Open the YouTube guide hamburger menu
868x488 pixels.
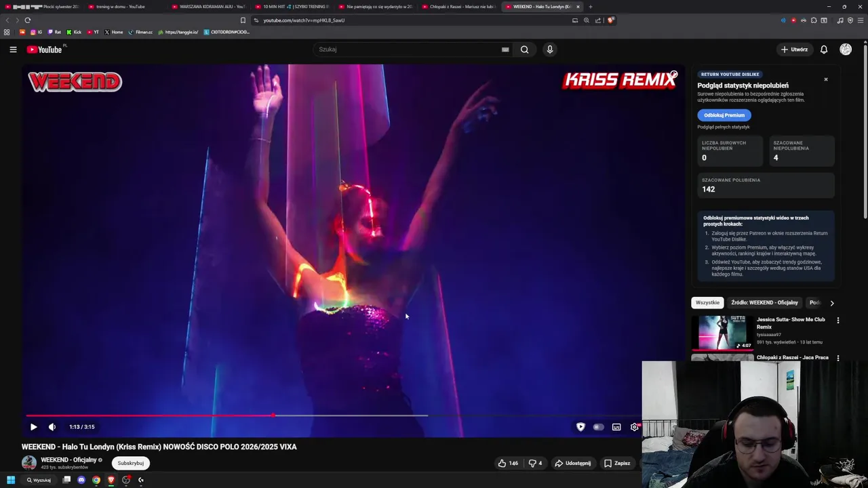click(x=13, y=49)
